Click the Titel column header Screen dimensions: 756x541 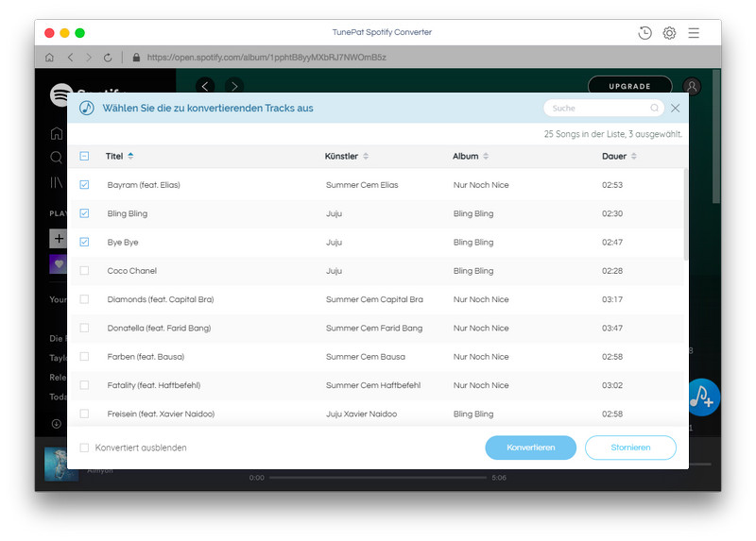(x=114, y=156)
